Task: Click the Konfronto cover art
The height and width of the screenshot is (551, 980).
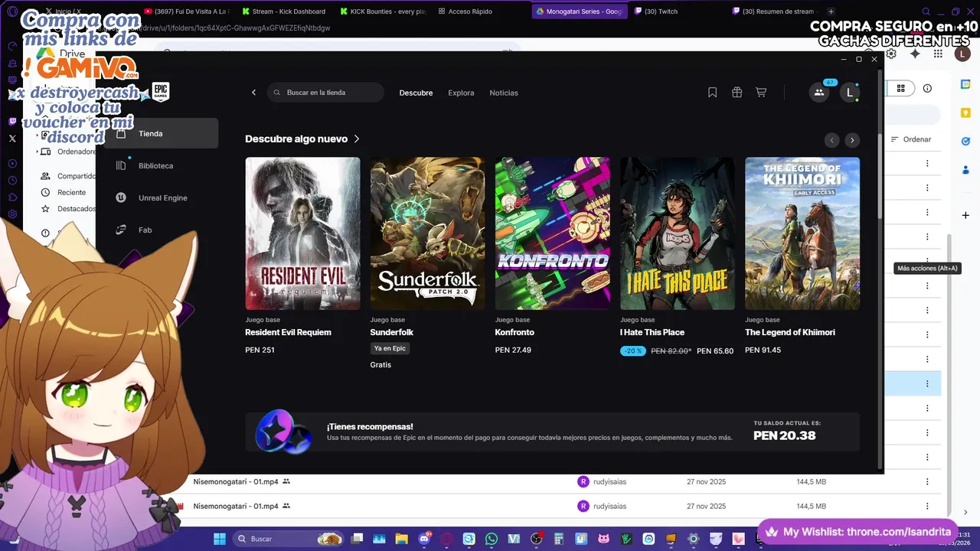Action: click(553, 233)
